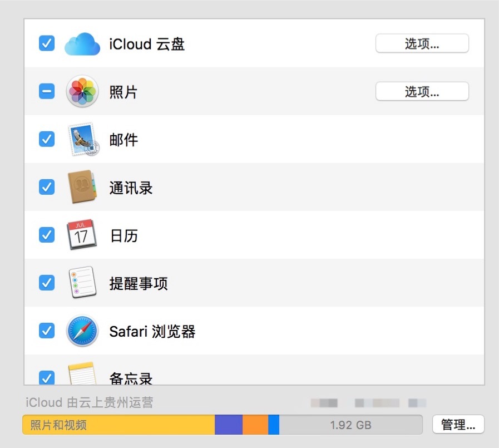Image resolution: width=499 pixels, height=448 pixels.
Task: Toggle the 备忘录 checkbox
Action: (x=47, y=377)
